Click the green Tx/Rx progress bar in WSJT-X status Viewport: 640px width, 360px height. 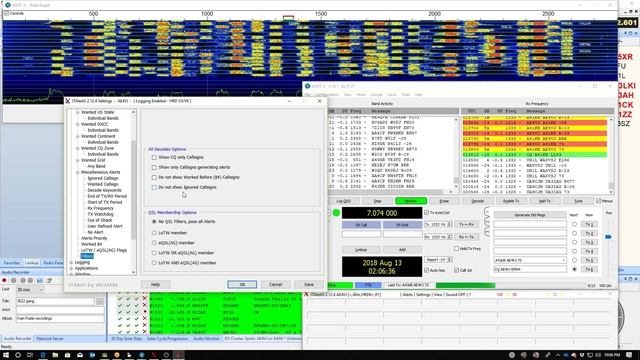(465, 285)
